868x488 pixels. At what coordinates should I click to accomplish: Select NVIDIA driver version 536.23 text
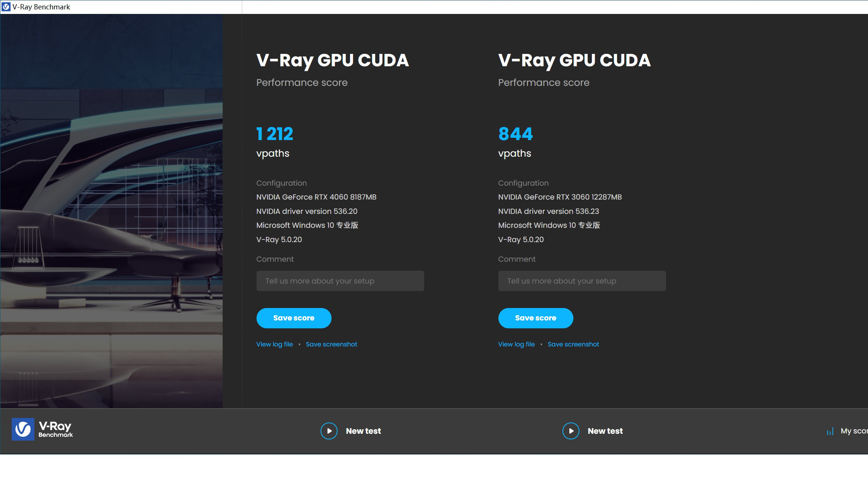click(549, 211)
